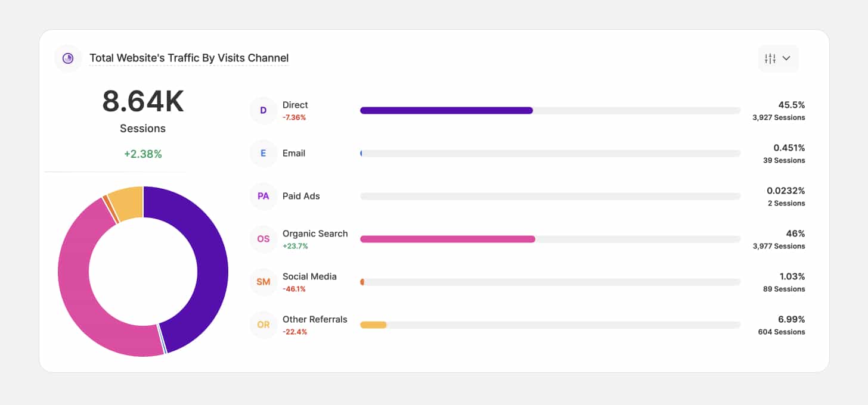This screenshot has width=868, height=405.
Task: Select the Paid Ads 'PA' badge
Action: point(263,196)
